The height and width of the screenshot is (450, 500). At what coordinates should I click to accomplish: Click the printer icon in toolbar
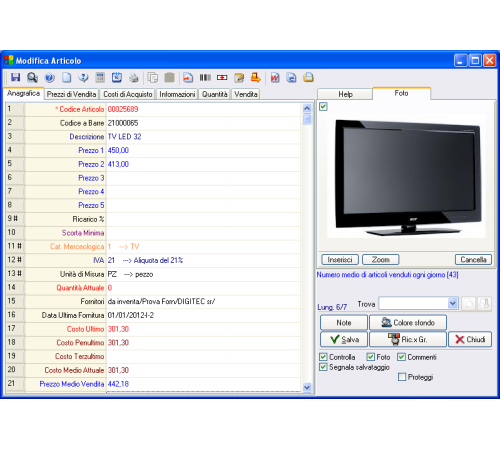pyautogui.click(x=134, y=77)
